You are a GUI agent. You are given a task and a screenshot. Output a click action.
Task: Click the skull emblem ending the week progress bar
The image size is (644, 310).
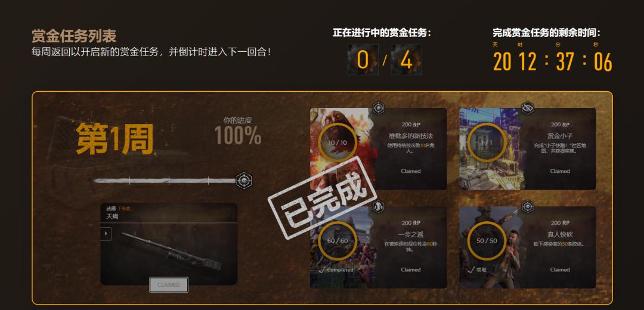tap(244, 181)
